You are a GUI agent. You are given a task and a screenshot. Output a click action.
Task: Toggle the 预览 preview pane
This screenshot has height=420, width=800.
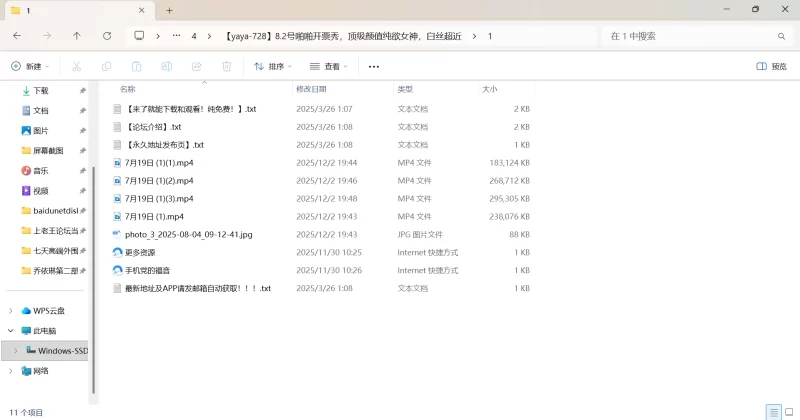tap(771, 67)
